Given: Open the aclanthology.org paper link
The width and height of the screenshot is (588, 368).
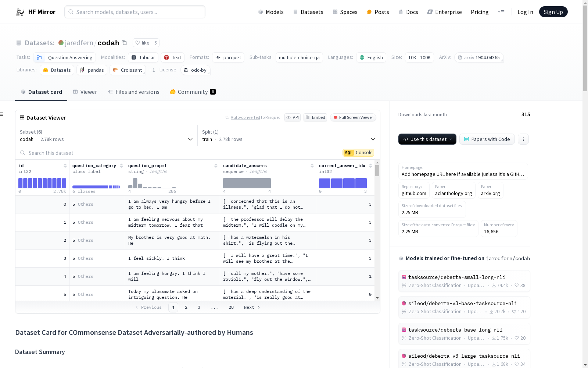Looking at the screenshot, I should 453,190.
